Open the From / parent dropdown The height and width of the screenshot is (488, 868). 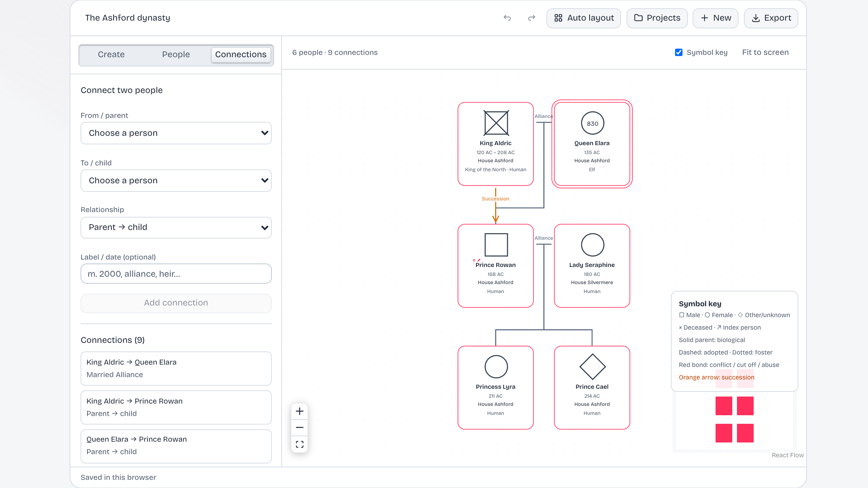click(x=176, y=133)
